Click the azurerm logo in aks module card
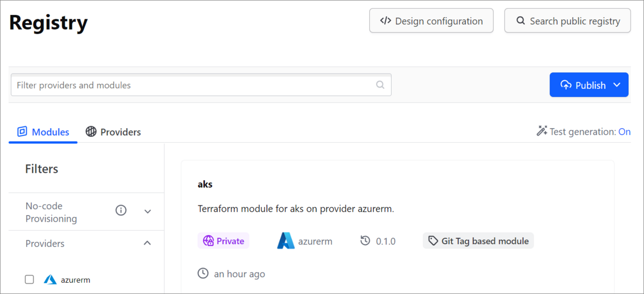 pyautogui.click(x=286, y=241)
